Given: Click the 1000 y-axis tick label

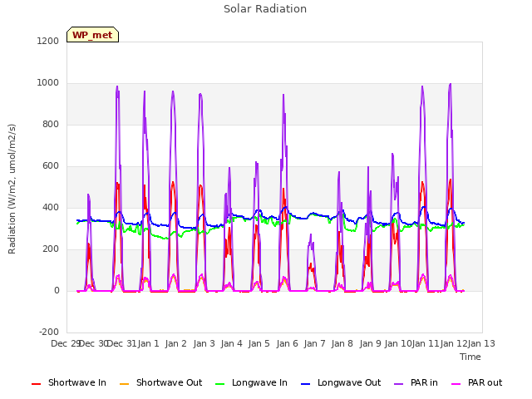Looking at the screenshot, I should coord(48,83).
